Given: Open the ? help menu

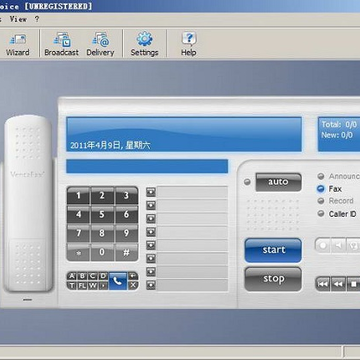Looking at the screenshot, I should [37, 19].
